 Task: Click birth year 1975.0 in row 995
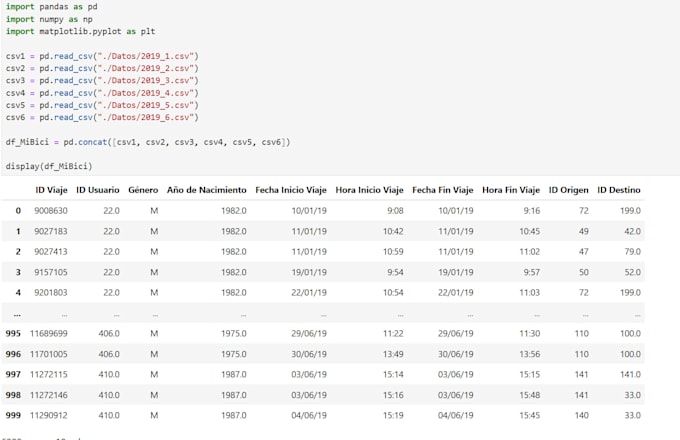pyautogui.click(x=233, y=333)
